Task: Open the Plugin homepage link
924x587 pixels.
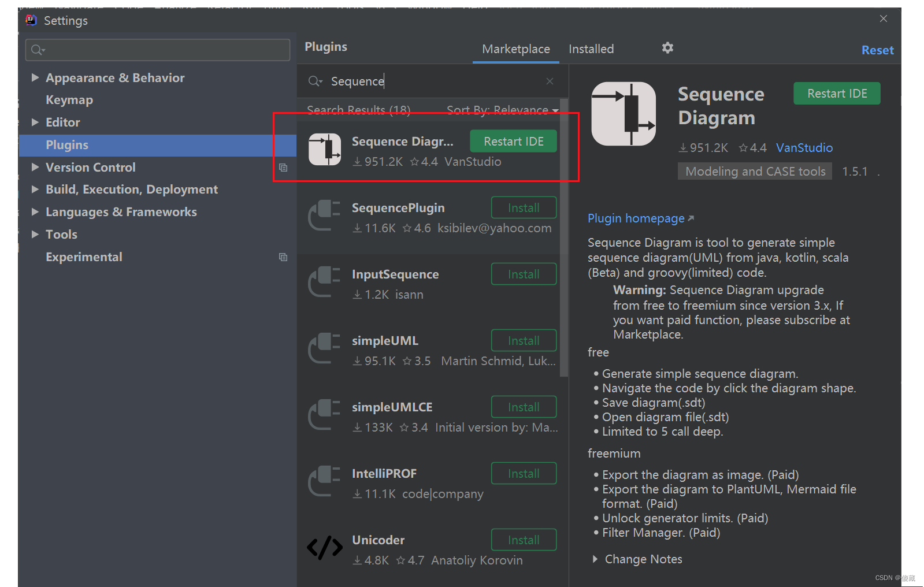Action: tap(640, 218)
